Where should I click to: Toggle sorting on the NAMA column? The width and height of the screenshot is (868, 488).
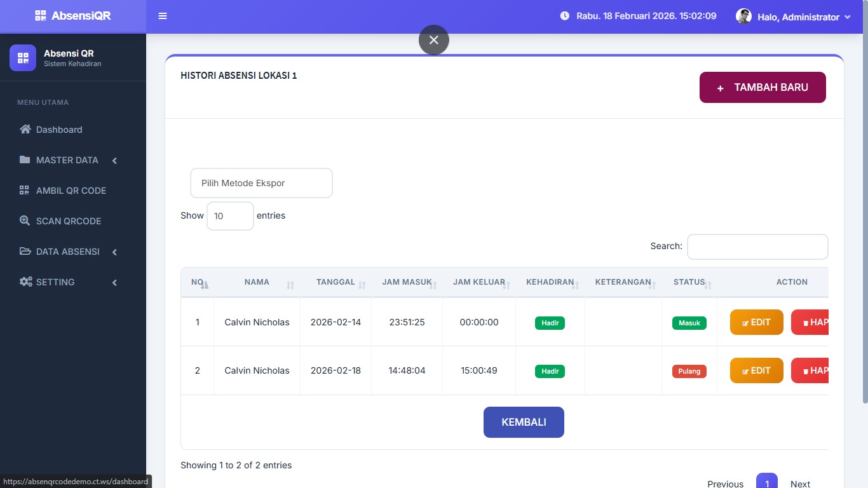pos(257,282)
